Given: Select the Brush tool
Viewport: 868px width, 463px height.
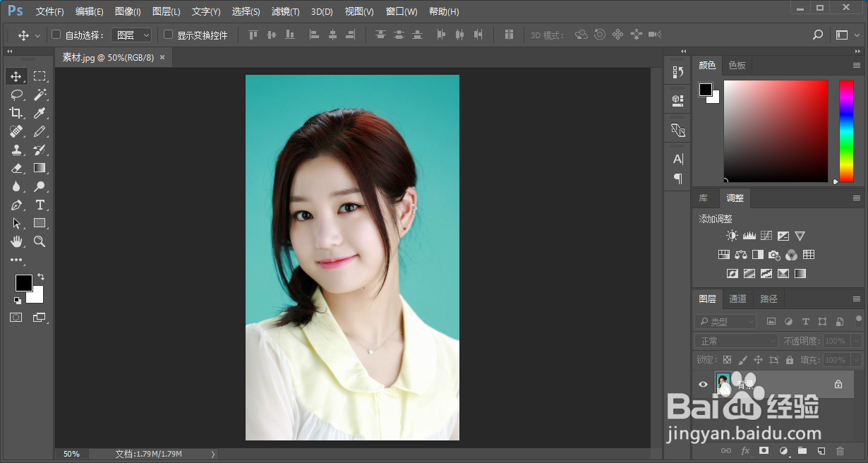Looking at the screenshot, I should click(40, 131).
